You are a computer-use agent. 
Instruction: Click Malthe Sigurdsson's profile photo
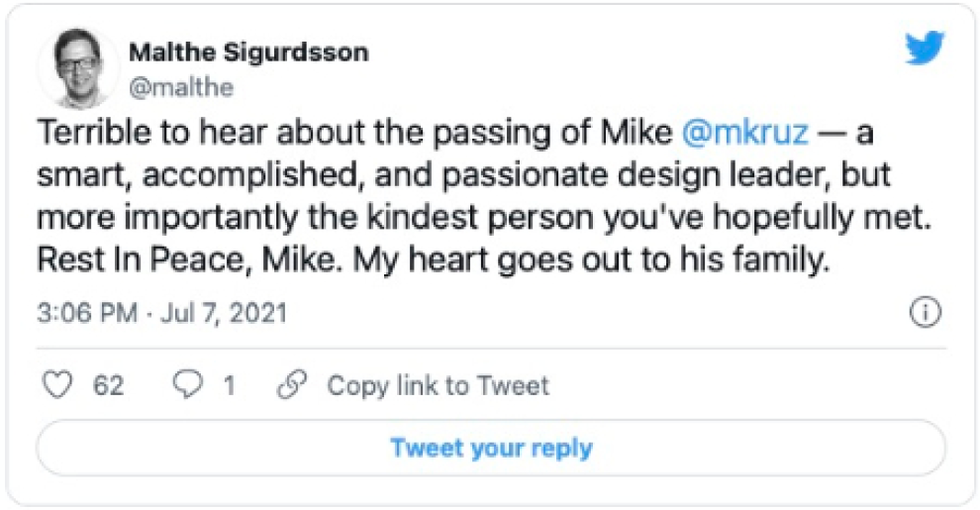[78, 67]
